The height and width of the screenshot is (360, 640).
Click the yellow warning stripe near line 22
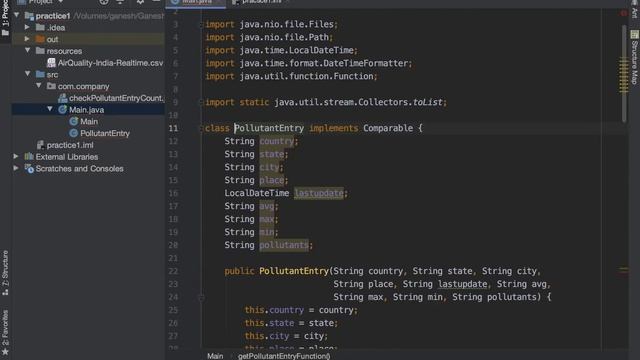point(624,269)
